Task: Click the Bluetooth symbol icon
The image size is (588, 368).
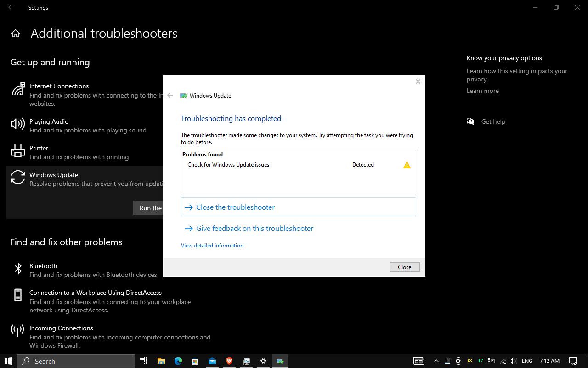Action: click(18, 269)
